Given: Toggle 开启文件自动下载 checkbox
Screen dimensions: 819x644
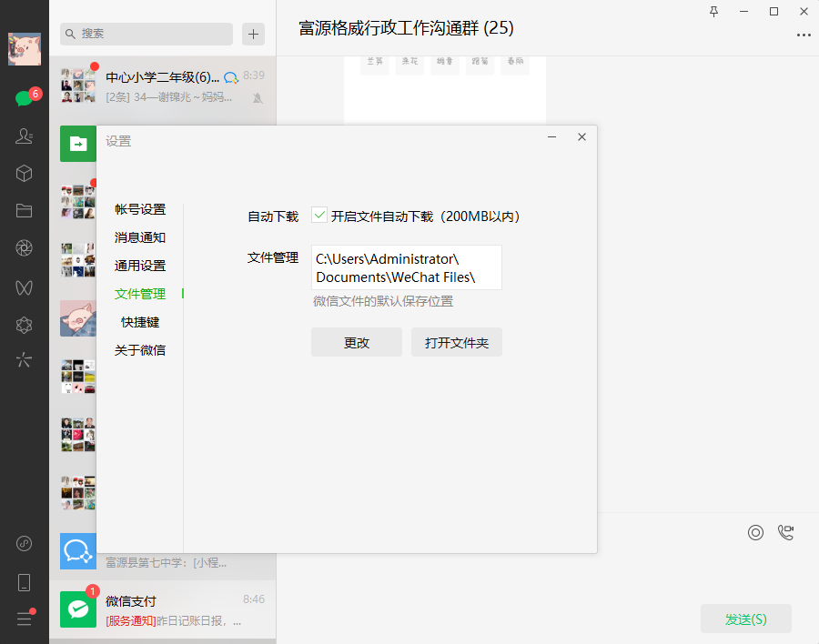Looking at the screenshot, I should pyautogui.click(x=319, y=216).
